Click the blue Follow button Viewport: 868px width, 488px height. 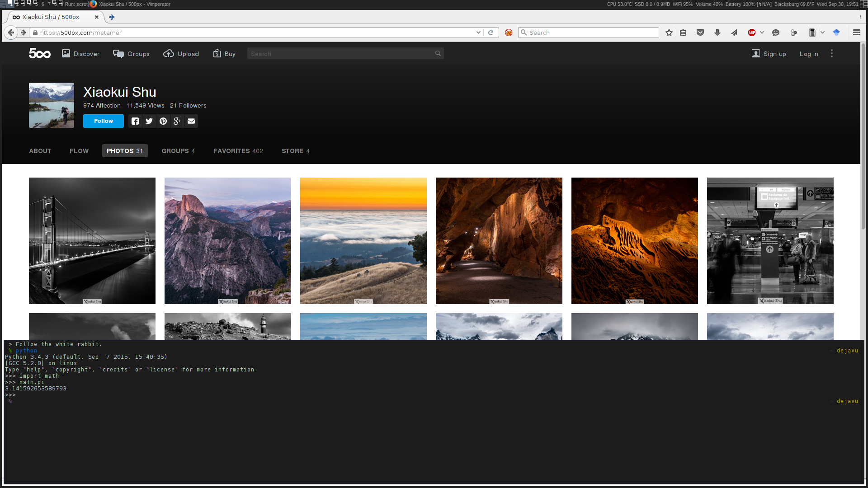coord(104,121)
